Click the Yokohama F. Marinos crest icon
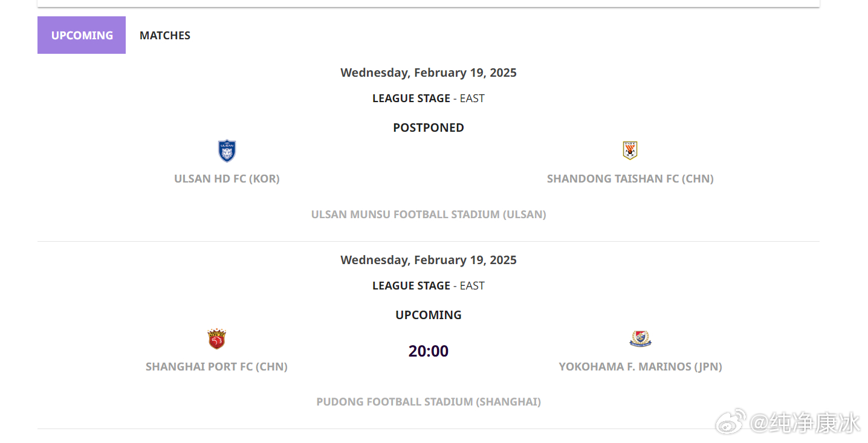This screenshot has width=868, height=443. pyautogui.click(x=640, y=338)
